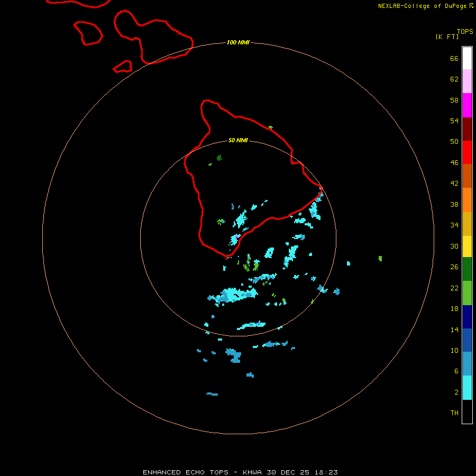Click the 58 legend value
The width and height of the screenshot is (476, 476).
(454, 100)
